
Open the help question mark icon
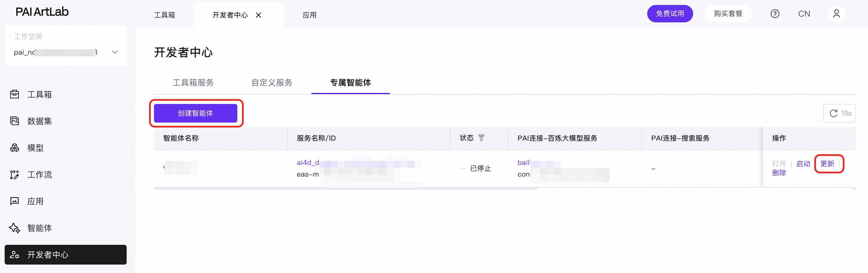click(x=775, y=14)
